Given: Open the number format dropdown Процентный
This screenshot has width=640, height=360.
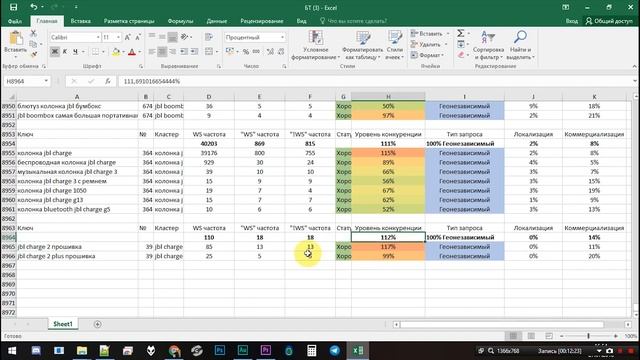Looking at the screenshot, I should coord(282,37).
